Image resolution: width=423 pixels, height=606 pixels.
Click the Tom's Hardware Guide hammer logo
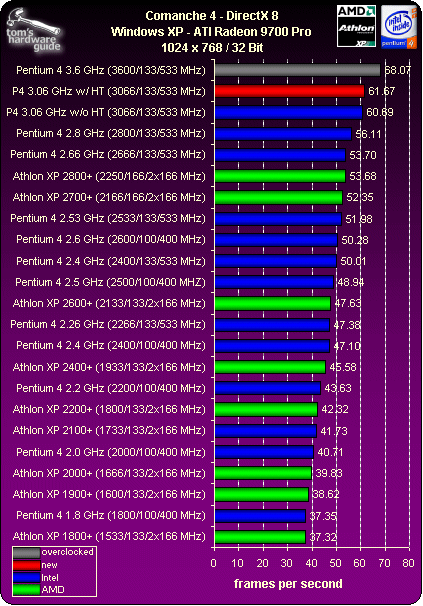pyautogui.click(x=33, y=32)
